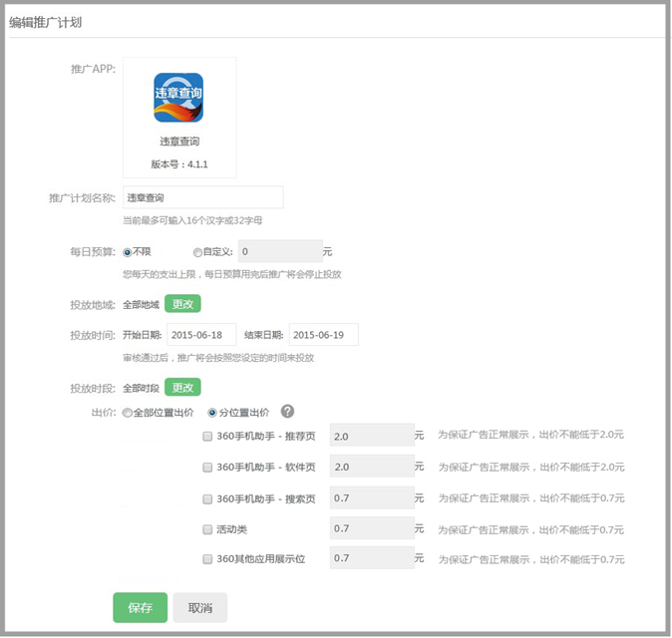This screenshot has height=638, width=672.
Task: Open the 结束日期 date field
Action: (x=324, y=335)
